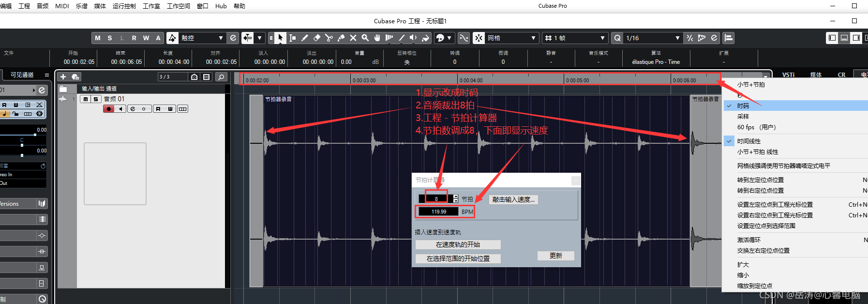868x304 pixels.
Task: Open the auto-scroll settings dropdown arrow
Action: [x=260, y=38]
